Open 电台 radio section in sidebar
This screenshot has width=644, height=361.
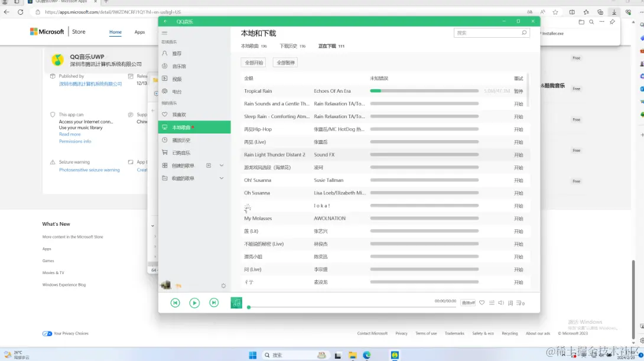point(177,92)
